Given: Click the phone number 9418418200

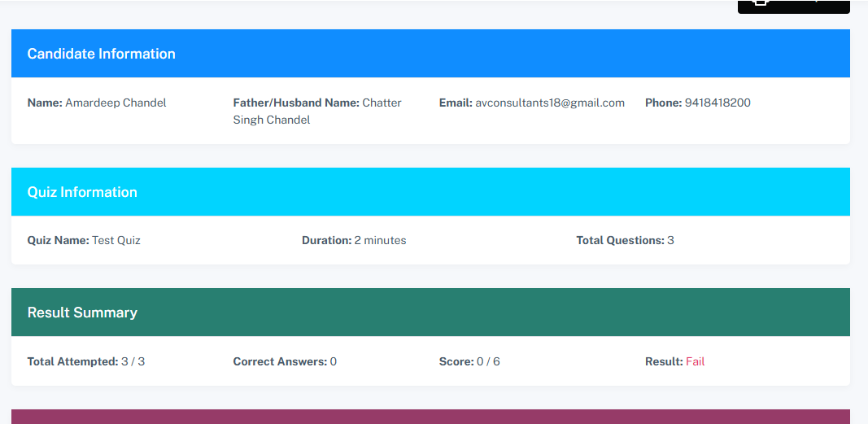Looking at the screenshot, I should 718,103.
